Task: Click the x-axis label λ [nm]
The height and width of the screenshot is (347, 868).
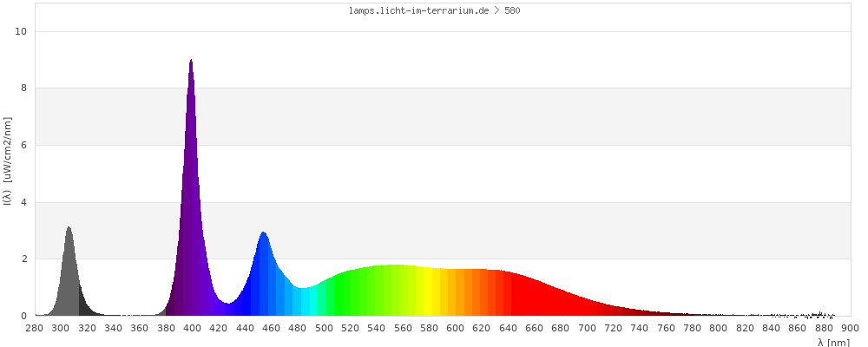Action: (833, 342)
